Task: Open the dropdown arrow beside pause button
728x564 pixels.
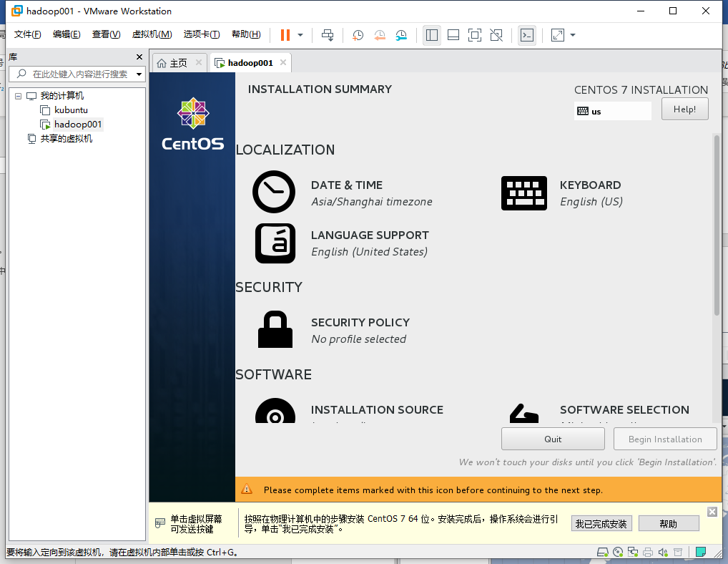Action: [300, 35]
